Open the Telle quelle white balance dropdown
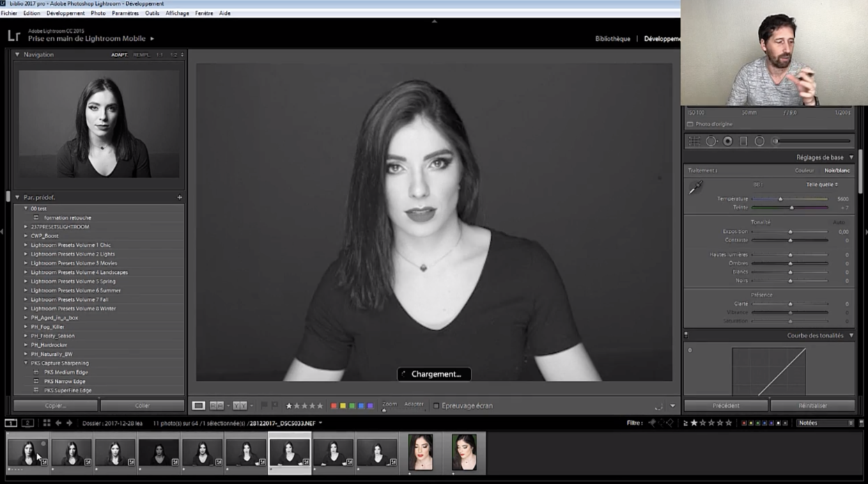868x484 pixels. pos(822,185)
